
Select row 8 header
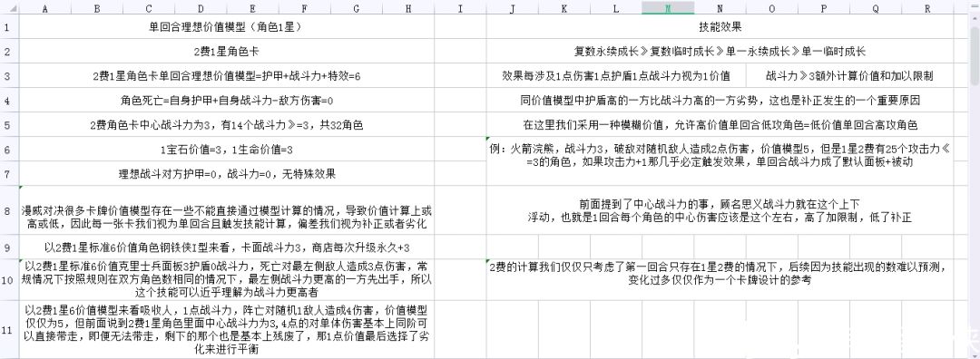[x=9, y=209]
